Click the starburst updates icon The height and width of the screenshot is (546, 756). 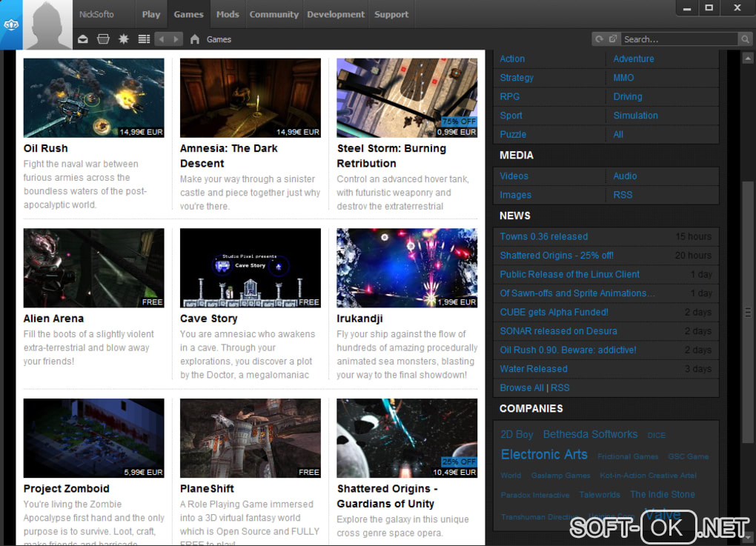pyautogui.click(x=124, y=39)
